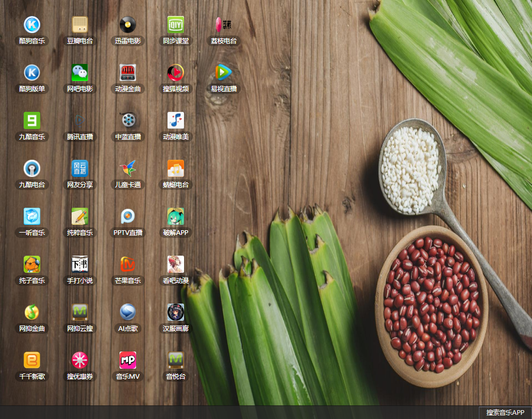Launch 网吧电影 green chat-bubble icon

click(80, 73)
